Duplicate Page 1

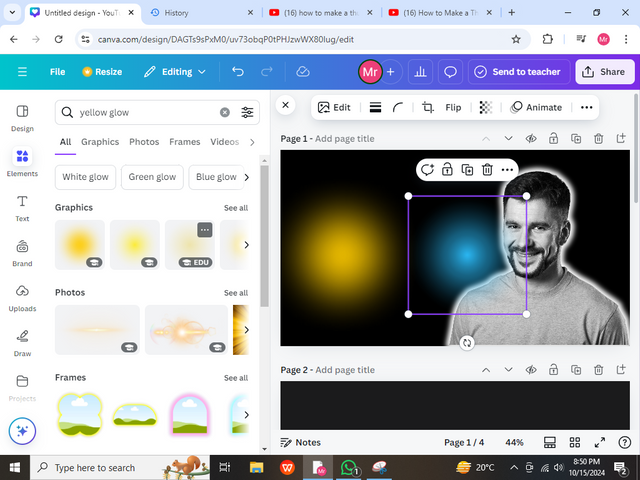coord(576,139)
